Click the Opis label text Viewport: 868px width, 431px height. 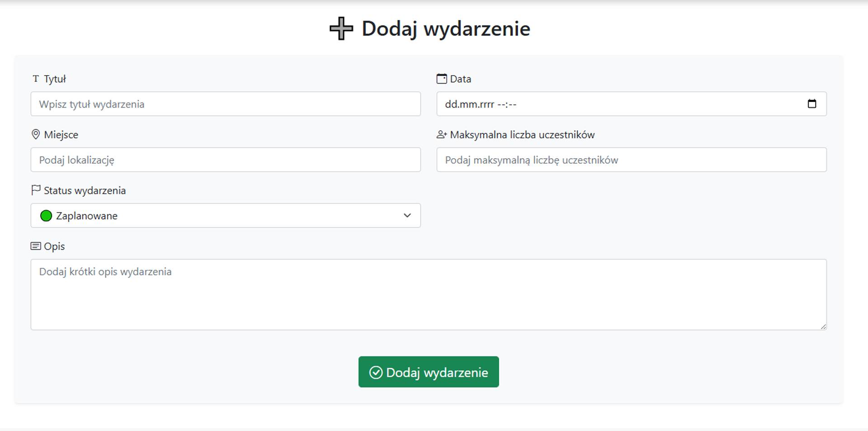pos(54,246)
